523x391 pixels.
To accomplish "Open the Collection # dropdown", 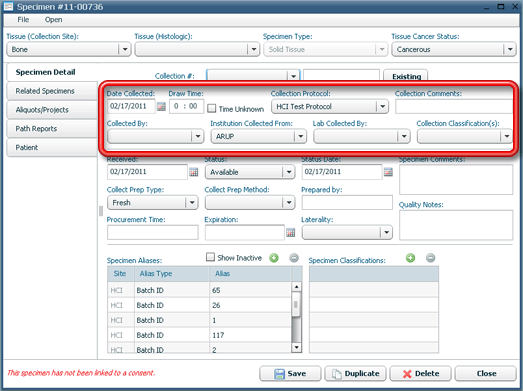I will click(293, 76).
